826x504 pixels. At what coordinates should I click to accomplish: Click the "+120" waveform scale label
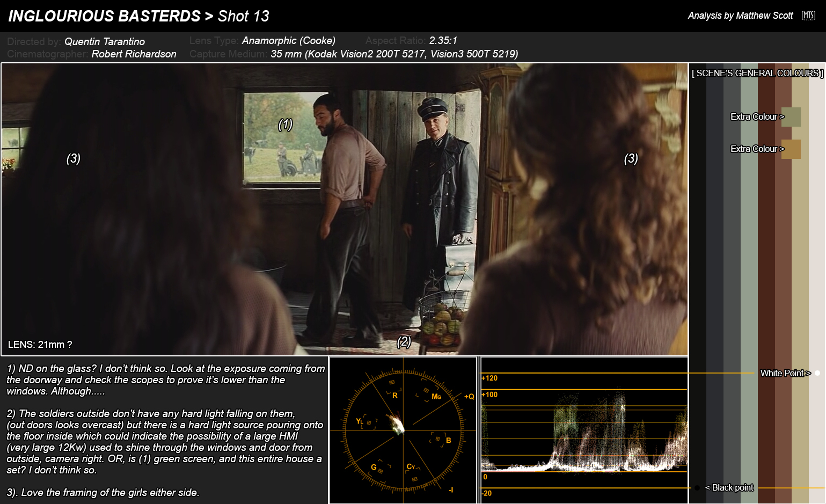pyautogui.click(x=489, y=378)
